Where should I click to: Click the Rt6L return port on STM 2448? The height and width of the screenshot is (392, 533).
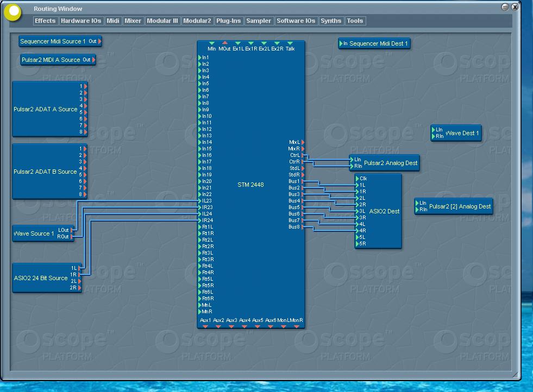200,292
